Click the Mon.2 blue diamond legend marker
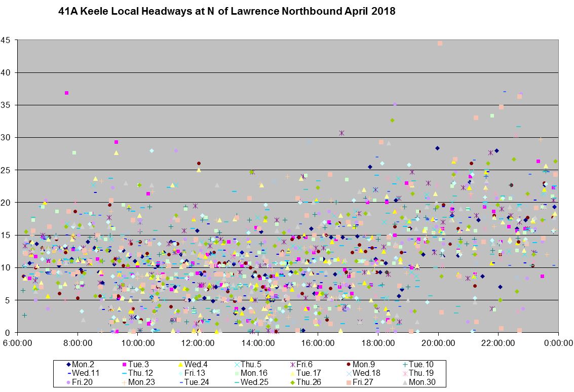Viewport: 574px width, 392px height. [x=68, y=364]
